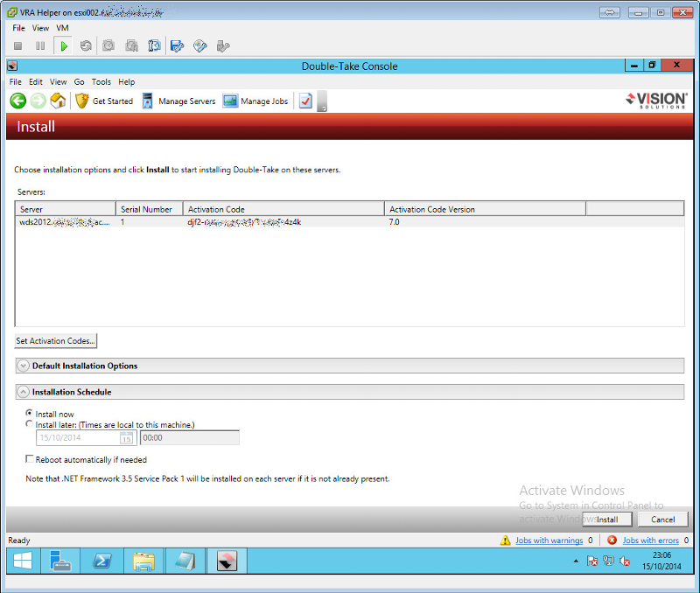Open File Explorer from the taskbar
700x593 pixels.
143,561
